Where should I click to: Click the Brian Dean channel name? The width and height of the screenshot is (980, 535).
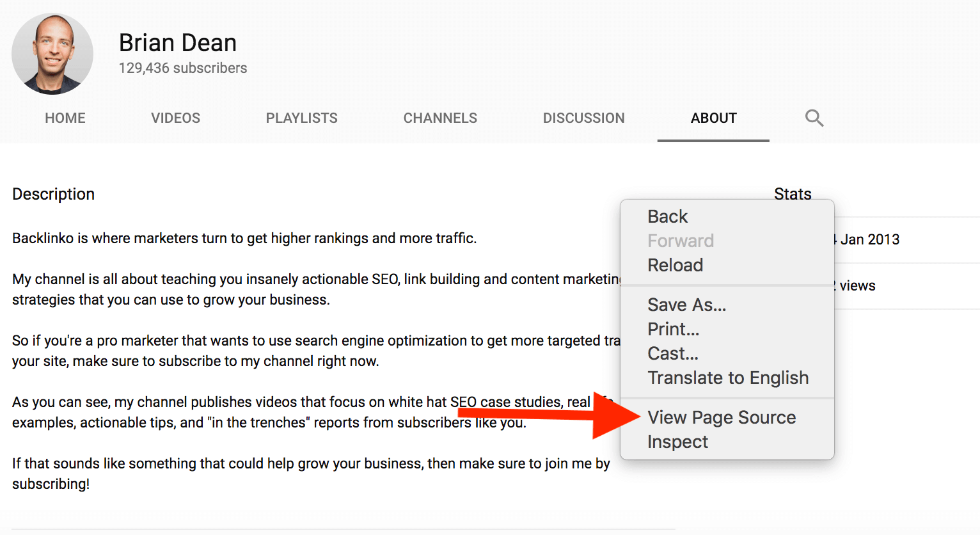click(178, 43)
